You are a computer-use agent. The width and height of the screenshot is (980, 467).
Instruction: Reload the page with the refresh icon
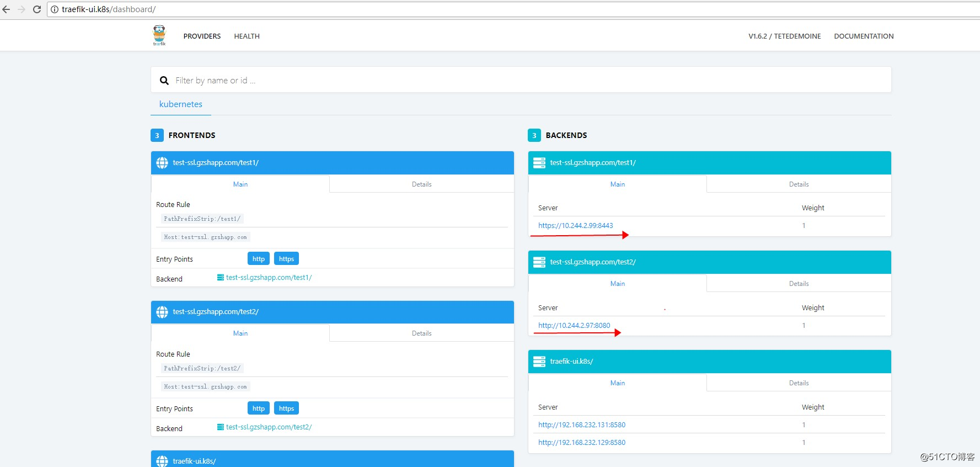(x=37, y=9)
